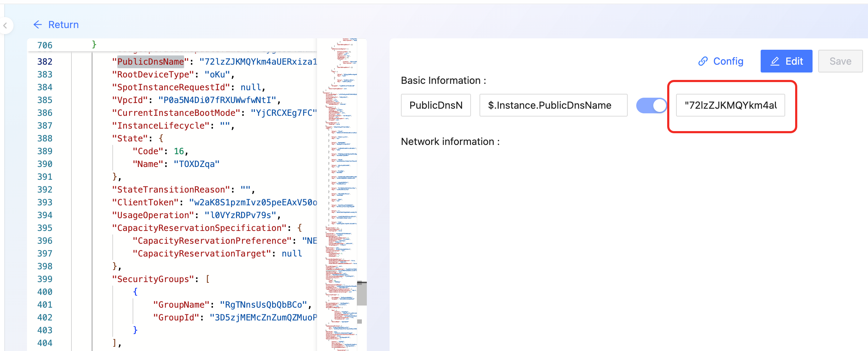
Task: Click the "GroupName" key on line 401
Action: (x=181, y=304)
